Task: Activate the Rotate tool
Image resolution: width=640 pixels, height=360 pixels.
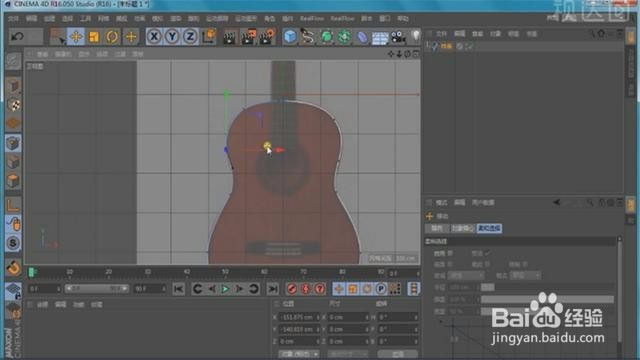Action: coord(112,37)
